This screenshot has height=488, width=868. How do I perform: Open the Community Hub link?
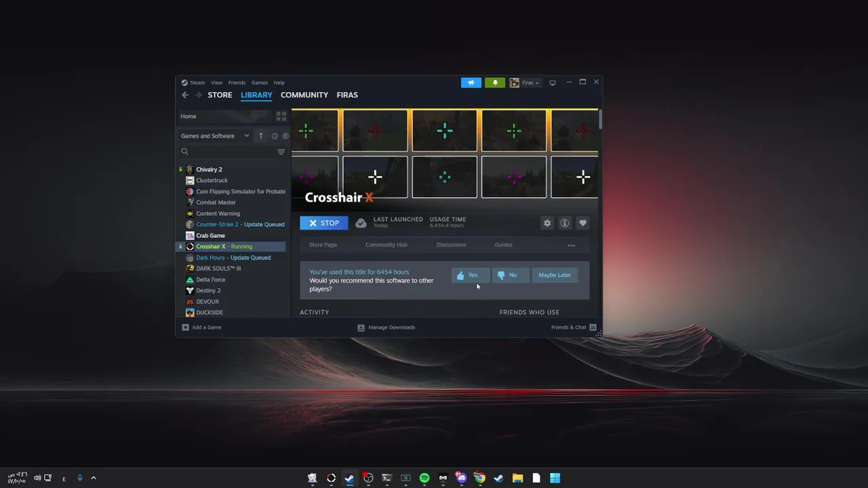(x=387, y=245)
